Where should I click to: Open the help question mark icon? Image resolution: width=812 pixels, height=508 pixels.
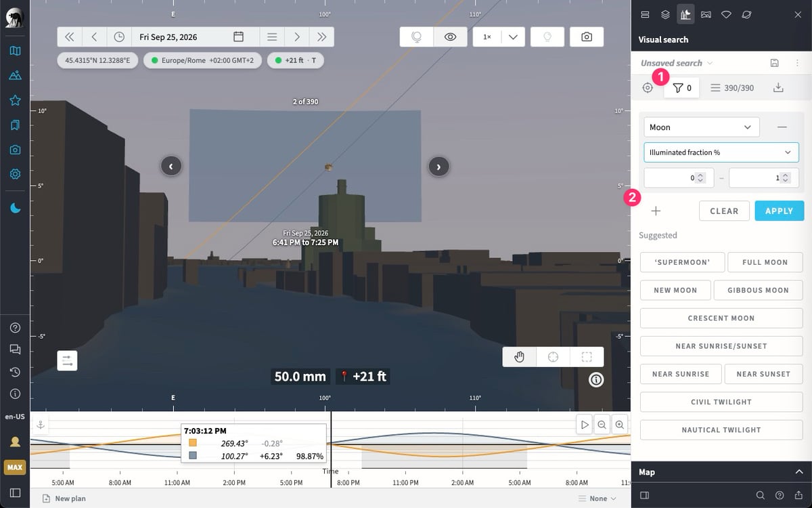(15, 328)
